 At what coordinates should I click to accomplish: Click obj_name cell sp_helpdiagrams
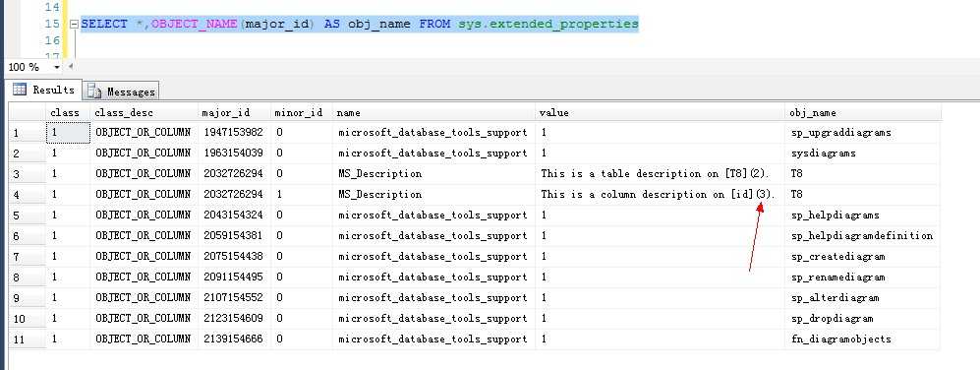pos(862,216)
